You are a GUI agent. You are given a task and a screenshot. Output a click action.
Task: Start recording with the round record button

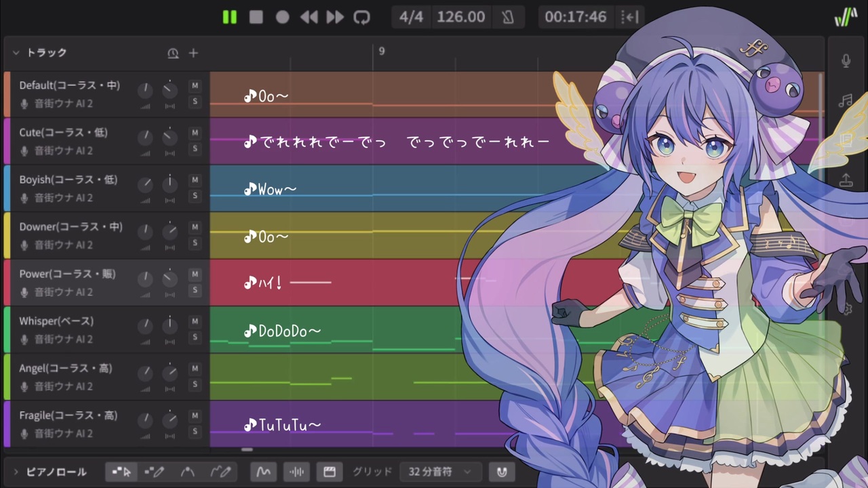282,17
